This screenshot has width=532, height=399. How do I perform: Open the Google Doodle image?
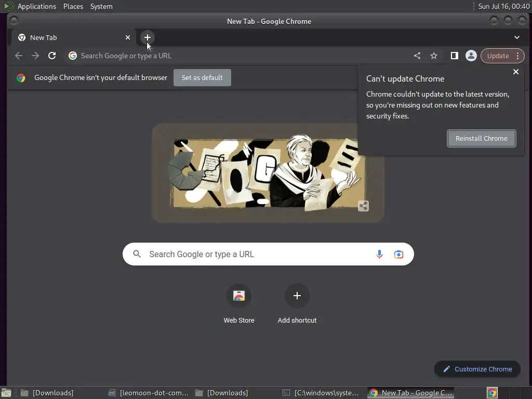[x=268, y=173]
